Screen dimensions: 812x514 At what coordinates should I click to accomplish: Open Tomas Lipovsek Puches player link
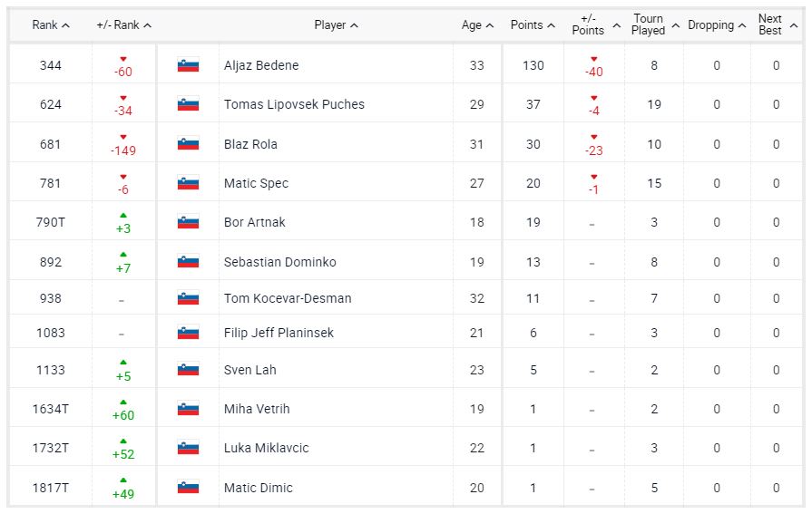point(294,104)
